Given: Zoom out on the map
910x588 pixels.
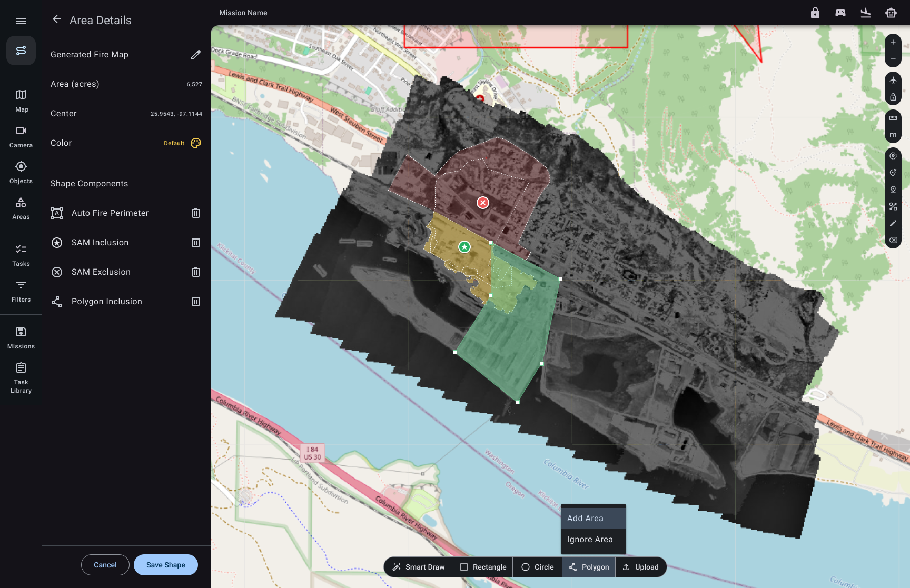Looking at the screenshot, I should pyautogui.click(x=893, y=59).
